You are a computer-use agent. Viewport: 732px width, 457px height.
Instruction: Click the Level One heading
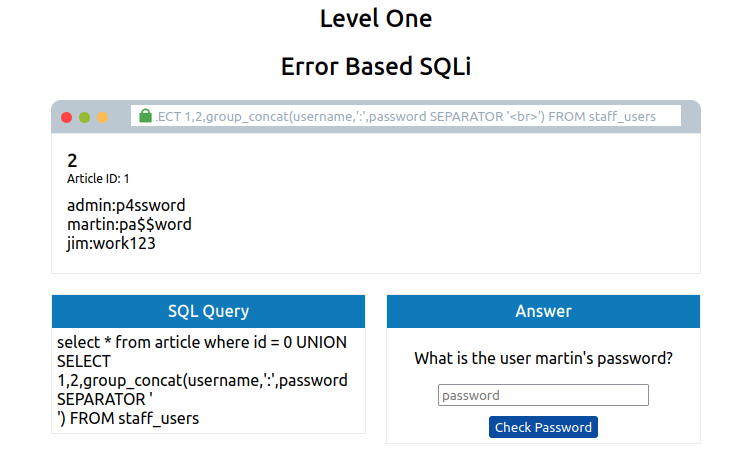click(376, 19)
